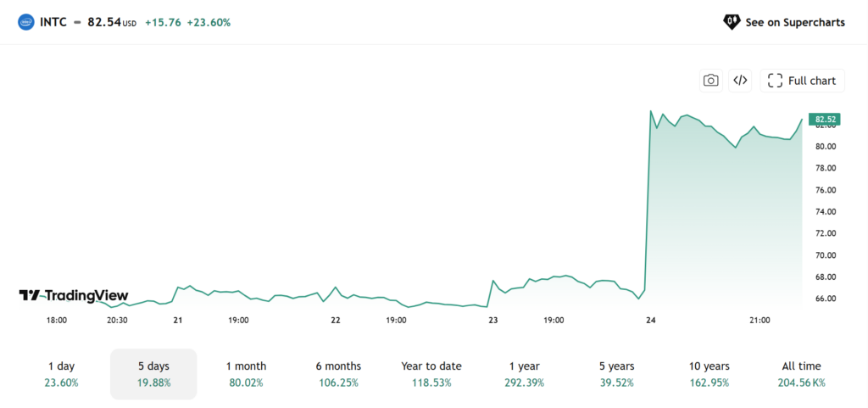Image resolution: width=868 pixels, height=408 pixels.
Task: Click the 24 date marker on axis
Action: point(650,320)
